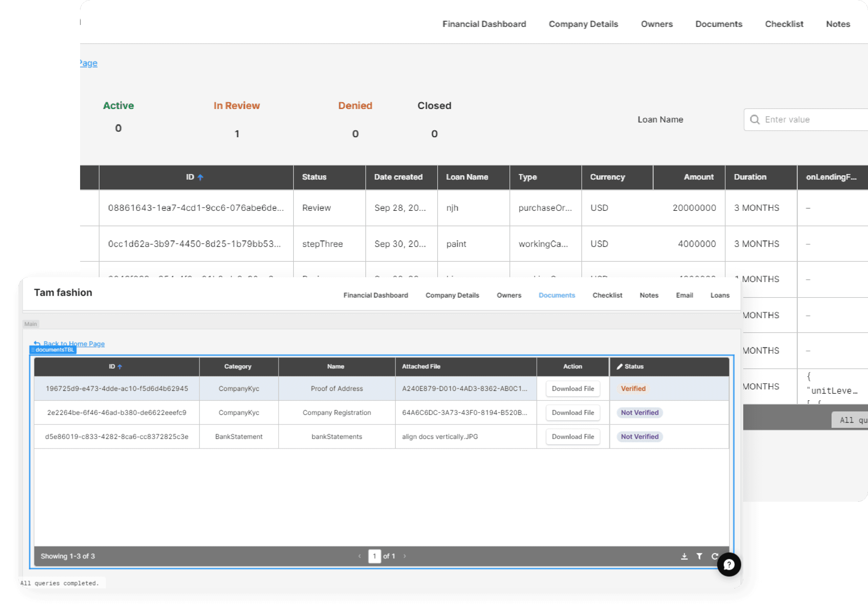Viewport: 868px width, 616px height.
Task: Click the Amount column header
Action: pyautogui.click(x=689, y=177)
